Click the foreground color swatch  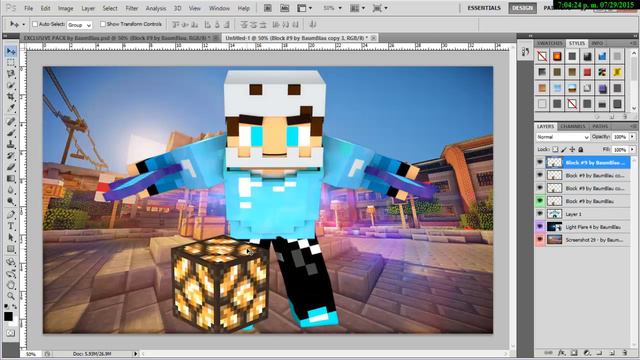(8, 316)
